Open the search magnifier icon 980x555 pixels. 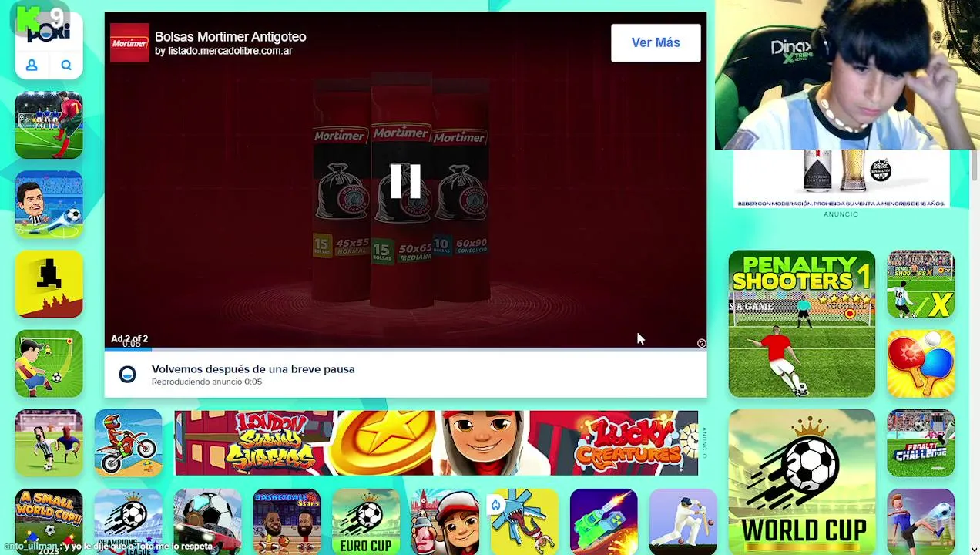66,66
